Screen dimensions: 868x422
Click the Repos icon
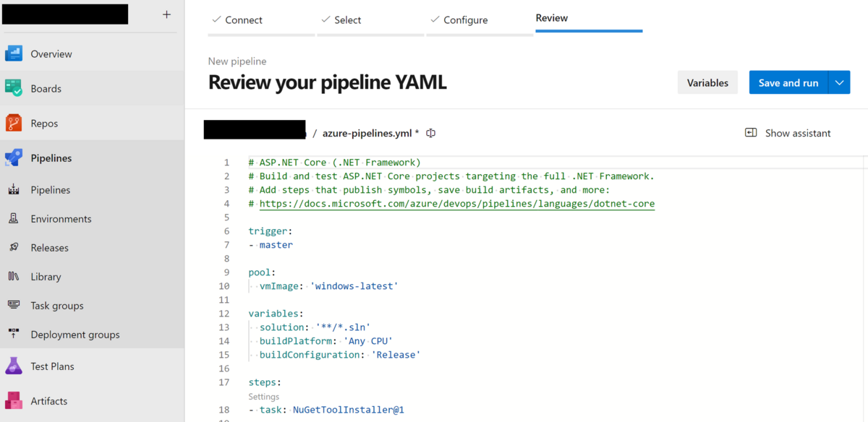pos(14,123)
